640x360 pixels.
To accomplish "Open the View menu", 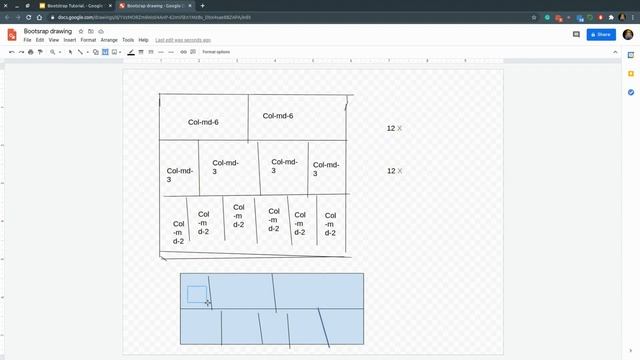I will tap(54, 40).
